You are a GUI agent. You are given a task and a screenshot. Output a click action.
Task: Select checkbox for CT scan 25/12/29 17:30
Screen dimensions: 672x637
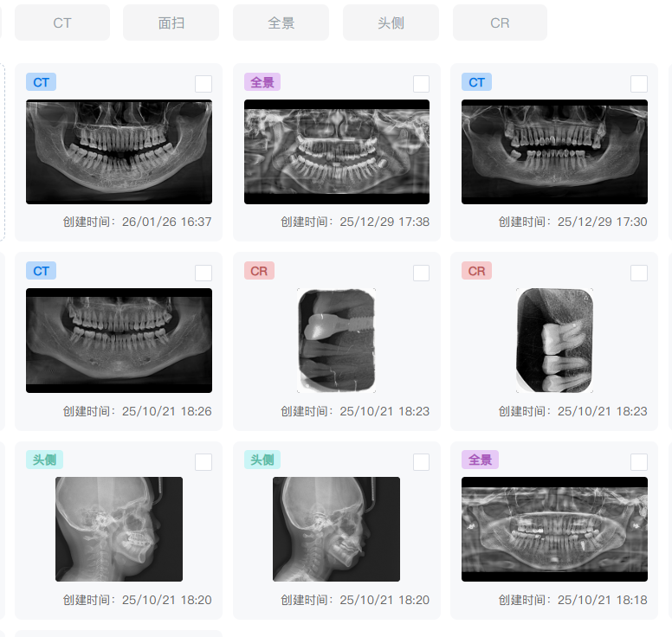click(x=639, y=84)
